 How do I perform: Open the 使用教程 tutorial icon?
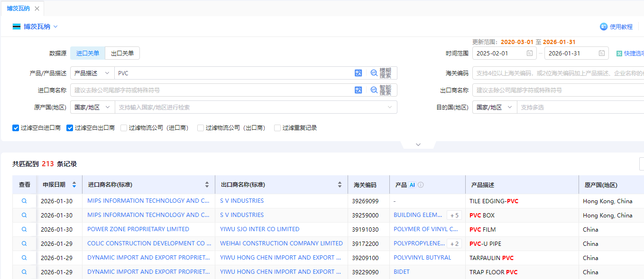[604, 27]
